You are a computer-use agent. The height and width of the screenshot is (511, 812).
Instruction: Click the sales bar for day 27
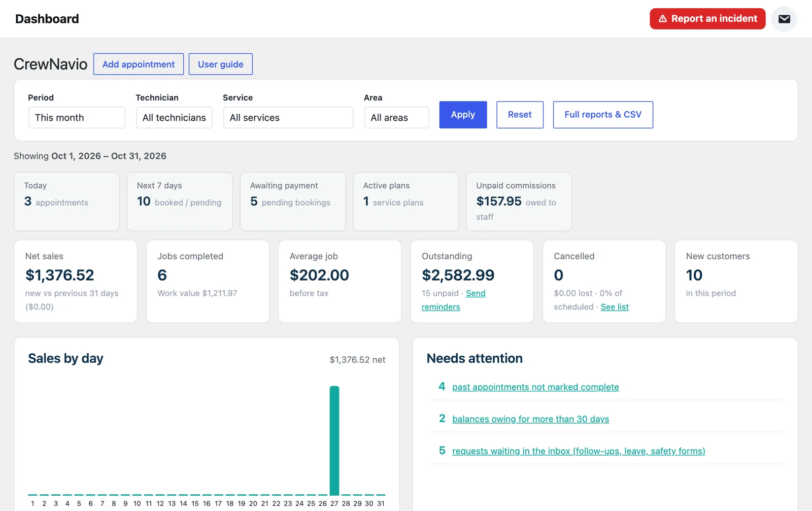point(334,440)
